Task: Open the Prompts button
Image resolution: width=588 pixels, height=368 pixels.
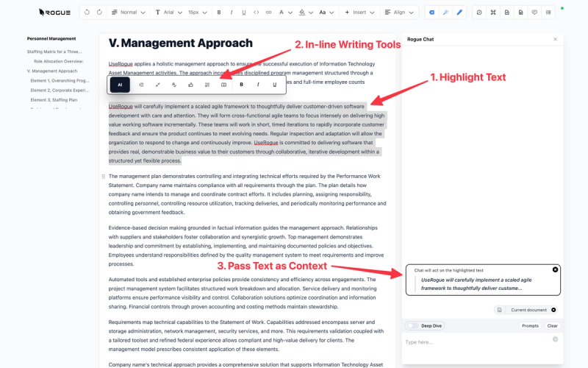Action: [x=530, y=325]
